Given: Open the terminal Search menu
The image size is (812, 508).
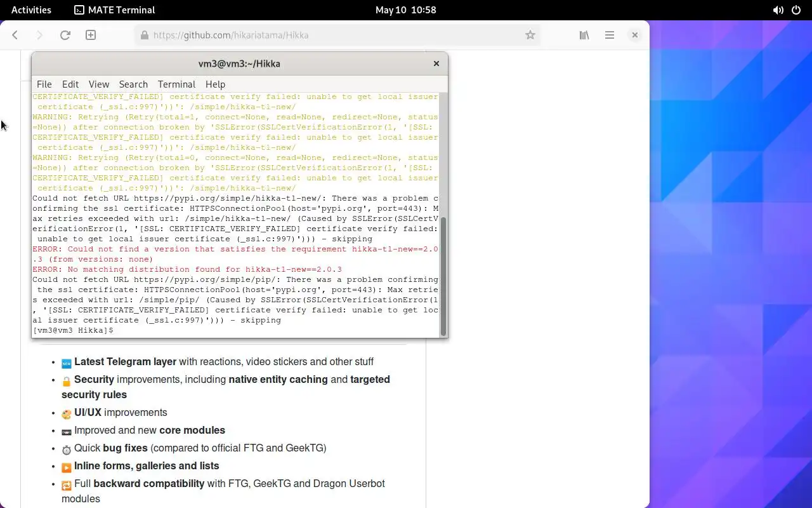Looking at the screenshot, I should coord(133,84).
